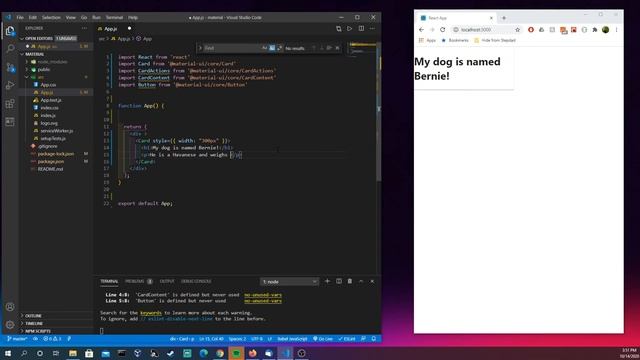640x360 pixels.
Task: Toggle Match Whole Word in the find widget
Action: point(272,48)
